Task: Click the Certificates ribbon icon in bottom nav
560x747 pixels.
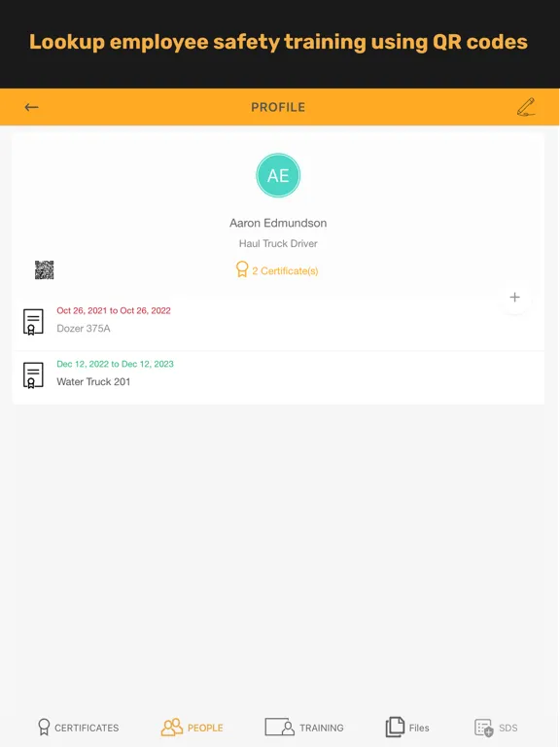Action: click(x=44, y=728)
